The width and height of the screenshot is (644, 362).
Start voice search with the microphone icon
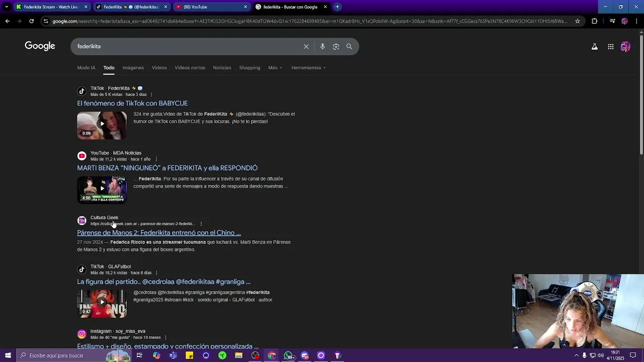pos(323,46)
